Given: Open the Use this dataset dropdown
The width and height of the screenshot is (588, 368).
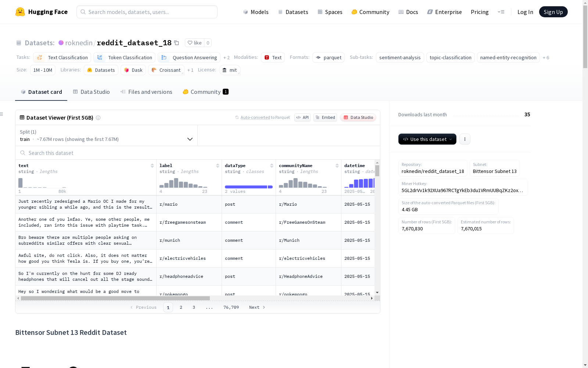Looking at the screenshot, I should coord(427,139).
